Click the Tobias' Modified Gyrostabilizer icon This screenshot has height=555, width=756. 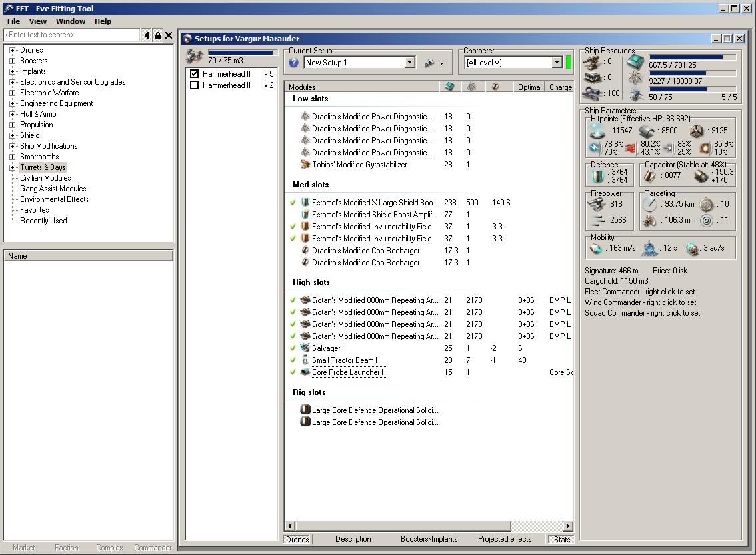305,165
